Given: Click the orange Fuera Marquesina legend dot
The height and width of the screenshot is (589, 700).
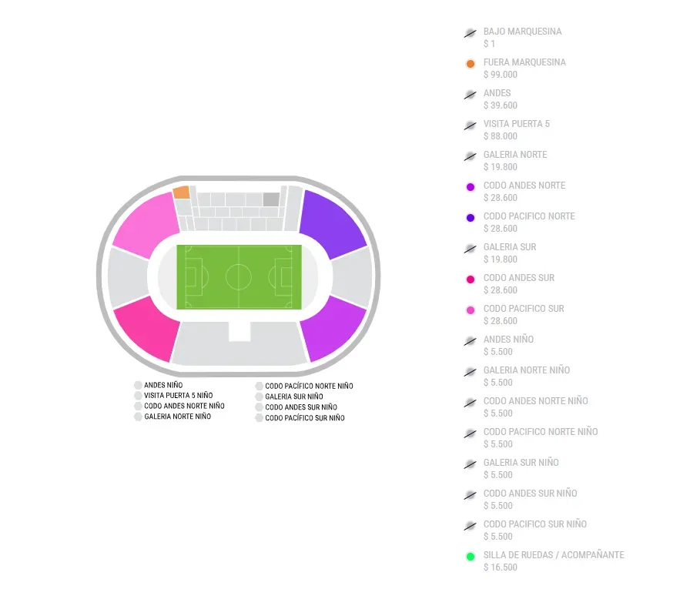Looking at the screenshot, I should tap(471, 64).
